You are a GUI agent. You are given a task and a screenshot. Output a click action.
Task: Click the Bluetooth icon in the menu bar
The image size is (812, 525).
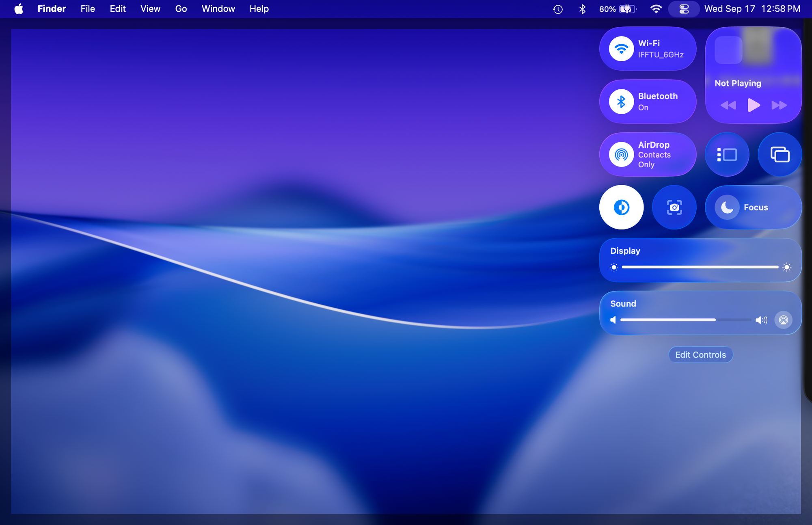pyautogui.click(x=583, y=9)
